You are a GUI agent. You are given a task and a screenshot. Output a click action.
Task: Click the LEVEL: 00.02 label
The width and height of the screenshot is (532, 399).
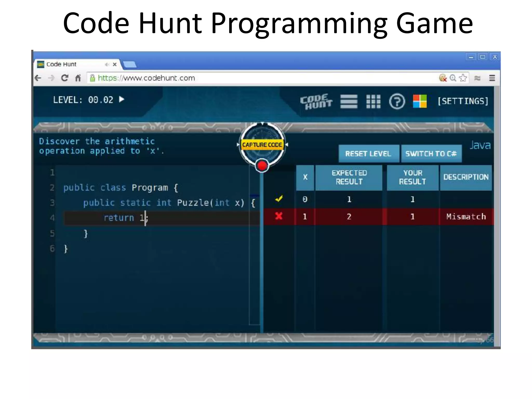click(83, 100)
